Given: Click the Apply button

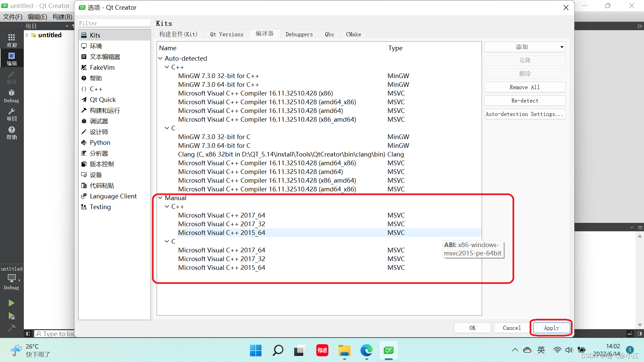Looking at the screenshot, I should tap(551, 327).
